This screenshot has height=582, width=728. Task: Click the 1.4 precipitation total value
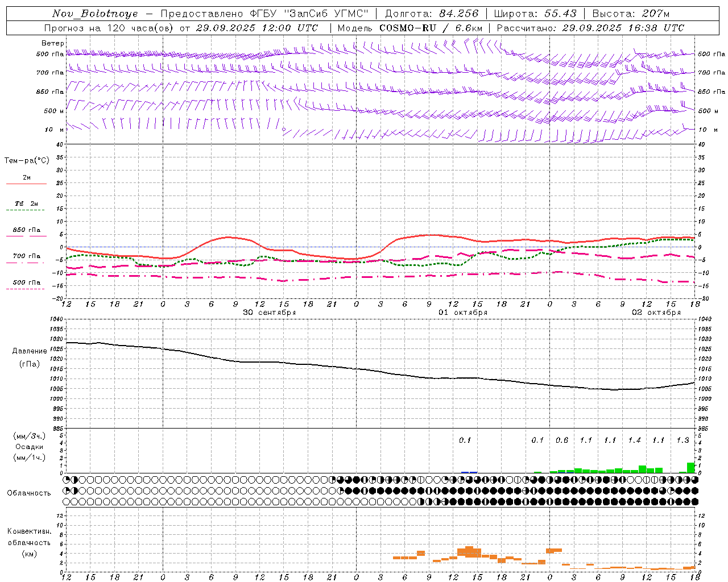coord(635,440)
